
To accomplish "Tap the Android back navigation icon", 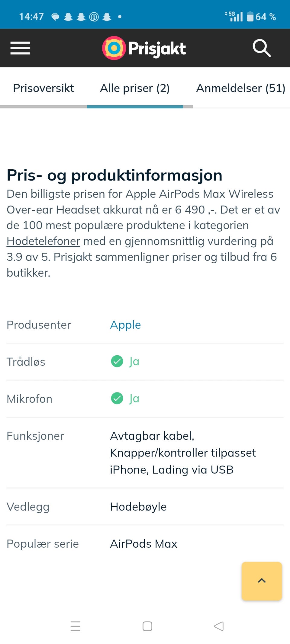I will [219, 626].
